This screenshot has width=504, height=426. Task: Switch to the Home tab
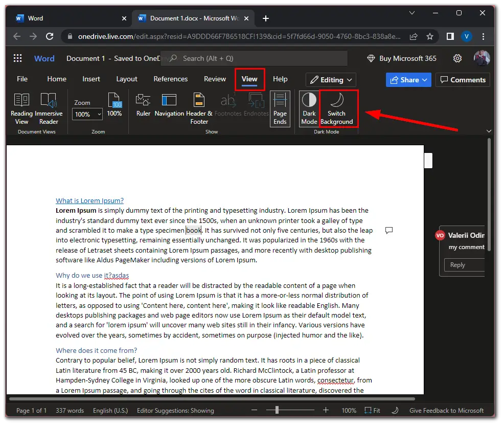pos(57,79)
